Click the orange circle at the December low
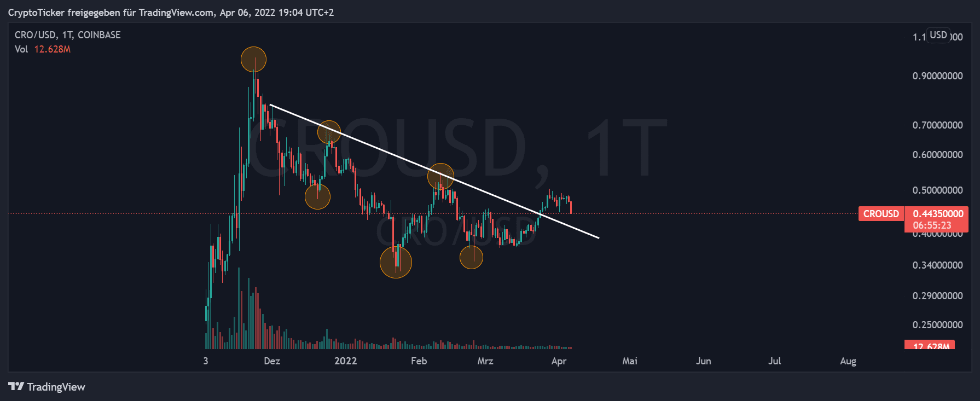This screenshot has height=401, width=980. tap(317, 196)
